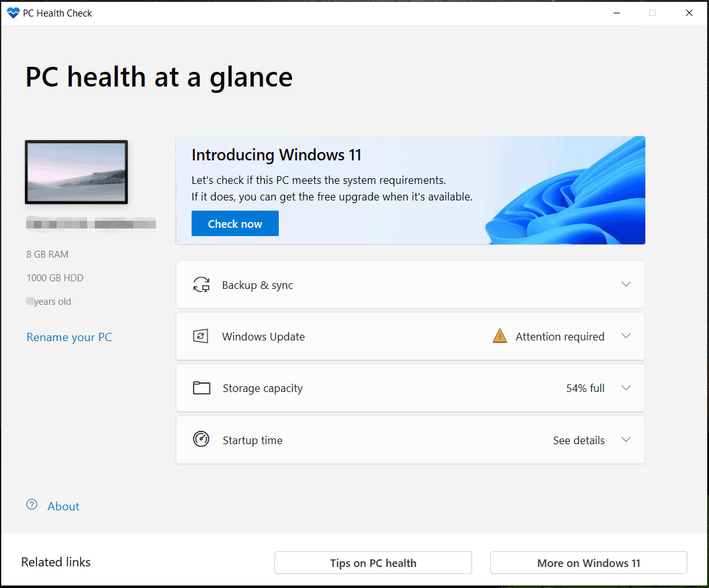709x588 pixels.
Task: Click the Backup & sync icon
Action: [201, 284]
